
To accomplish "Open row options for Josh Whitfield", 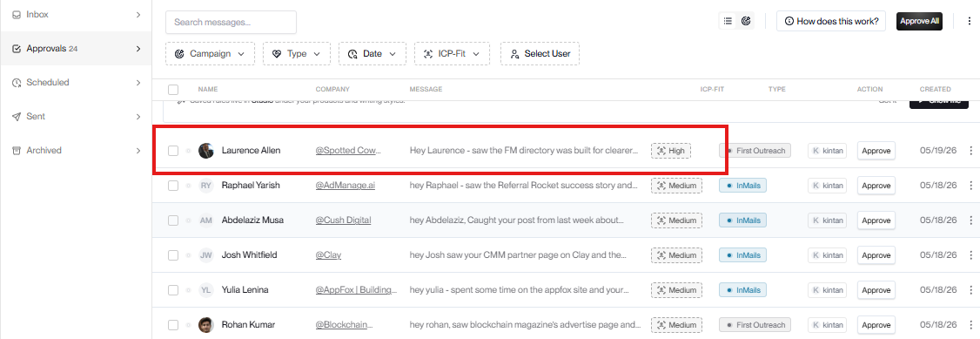I will coord(970,255).
